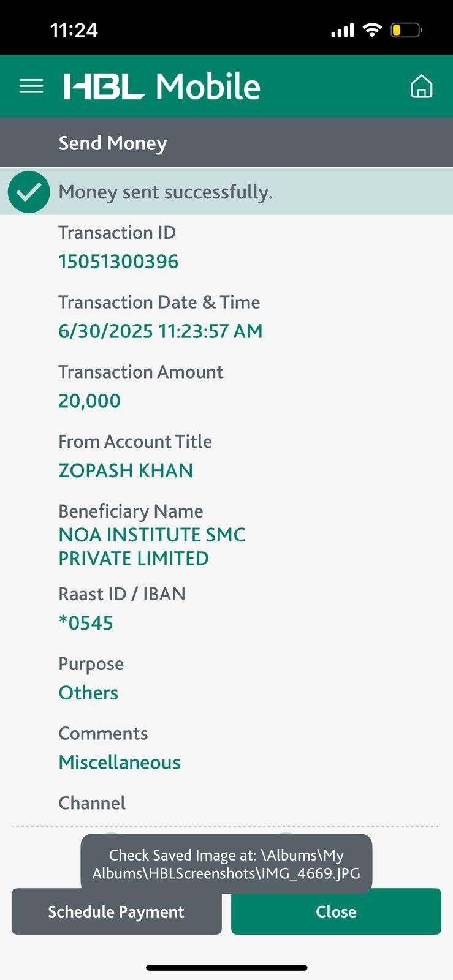Tap the home icon

[x=421, y=86]
